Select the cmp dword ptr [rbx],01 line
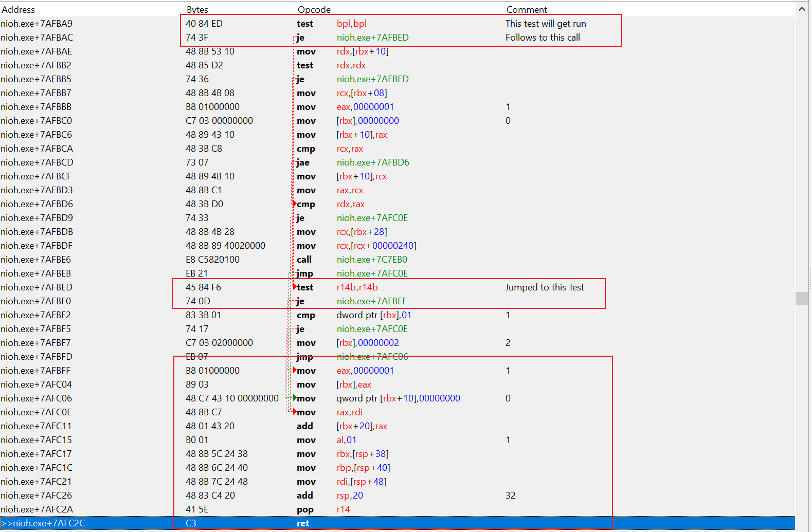812x532 pixels. (x=373, y=315)
